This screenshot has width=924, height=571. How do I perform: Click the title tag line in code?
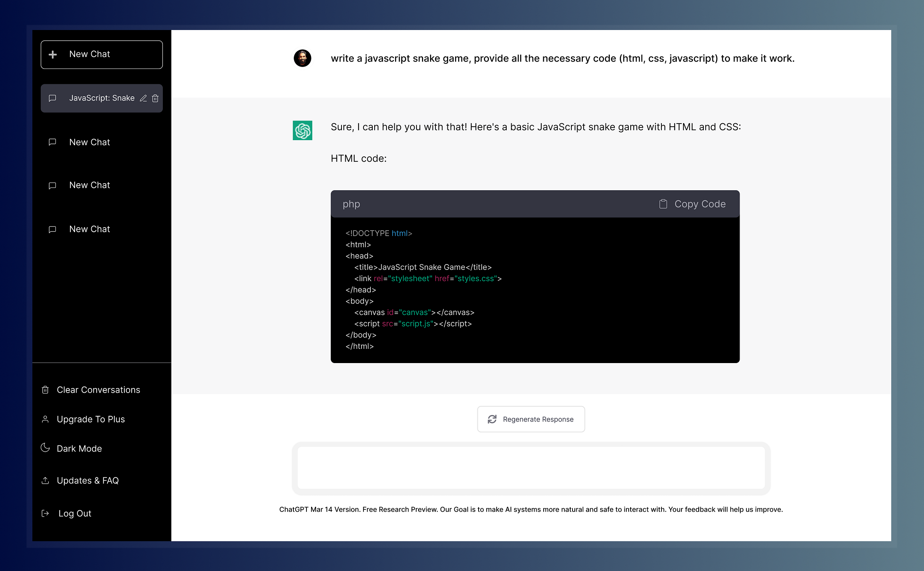point(423,267)
